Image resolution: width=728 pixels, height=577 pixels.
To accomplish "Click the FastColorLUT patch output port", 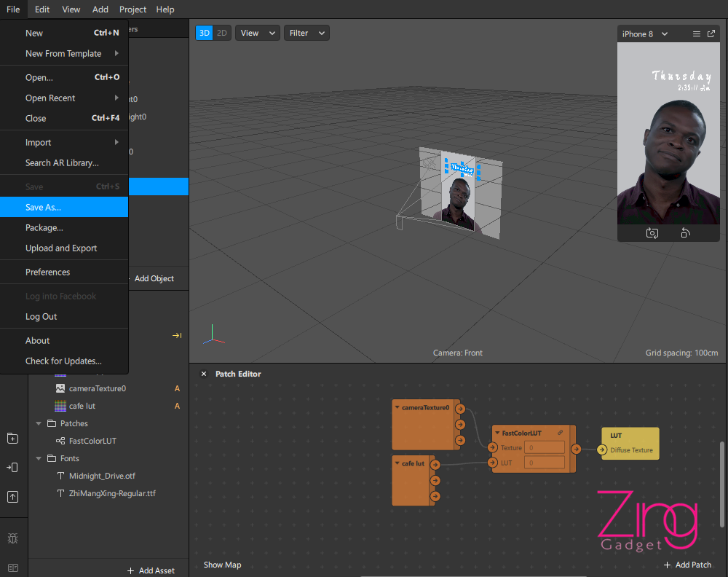I will 576,449.
